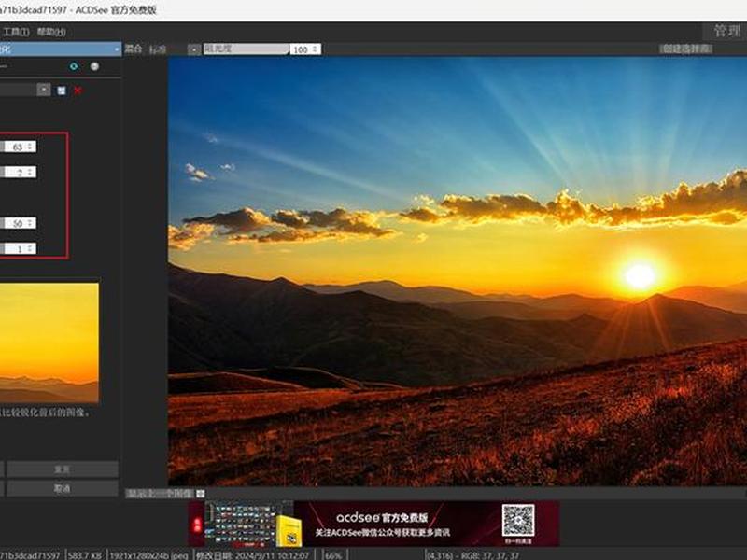This screenshot has height=560, width=747.
Task: Click the 取消 button
Action: pyautogui.click(x=63, y=488)
